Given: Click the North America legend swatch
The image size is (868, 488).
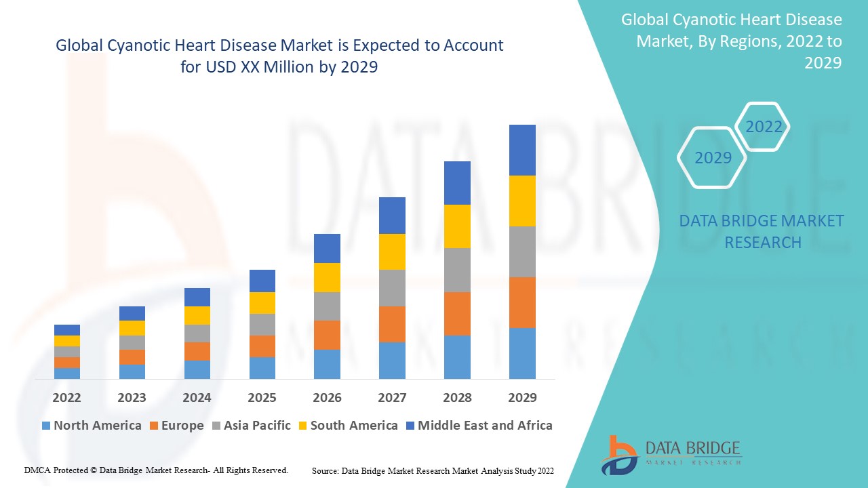Looking at the screenshot, I should pyautogui.click(x=46, y=426).
